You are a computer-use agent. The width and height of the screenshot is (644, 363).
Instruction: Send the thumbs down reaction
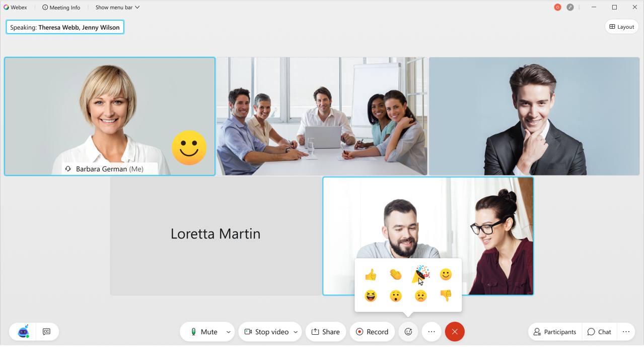tap(446, 296)
